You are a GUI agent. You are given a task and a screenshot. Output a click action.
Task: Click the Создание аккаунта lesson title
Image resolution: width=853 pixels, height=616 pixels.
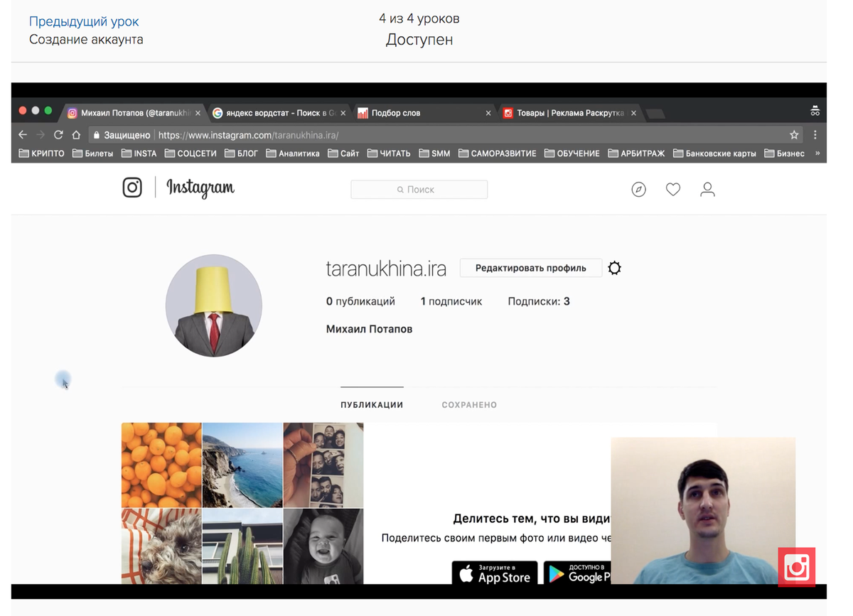click(x=86, y=40)
